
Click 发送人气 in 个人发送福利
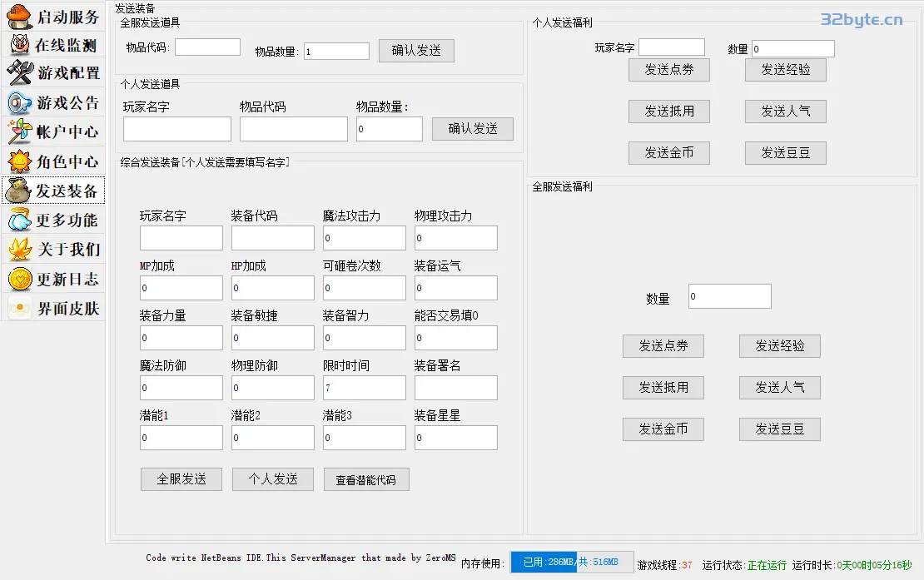[786, 112]
